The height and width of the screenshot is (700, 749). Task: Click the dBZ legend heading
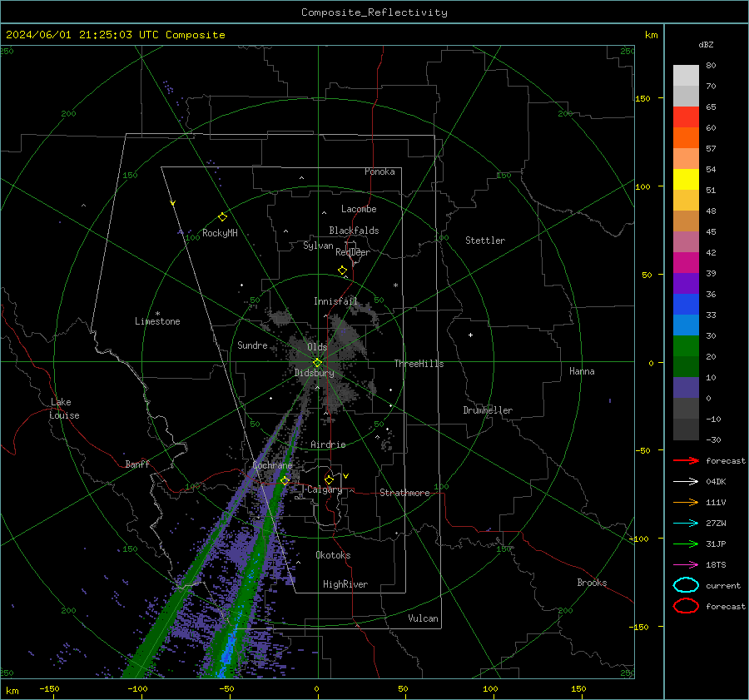[x=706, y=44]
